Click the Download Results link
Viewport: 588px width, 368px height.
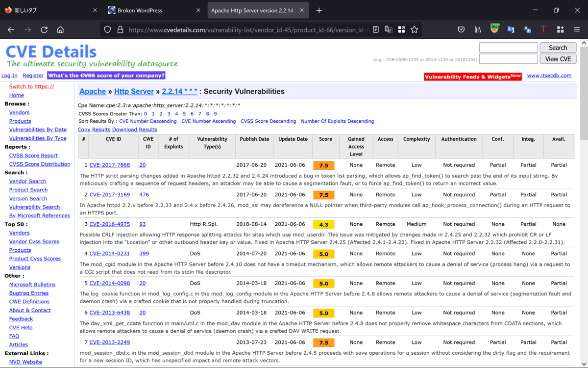135,130
